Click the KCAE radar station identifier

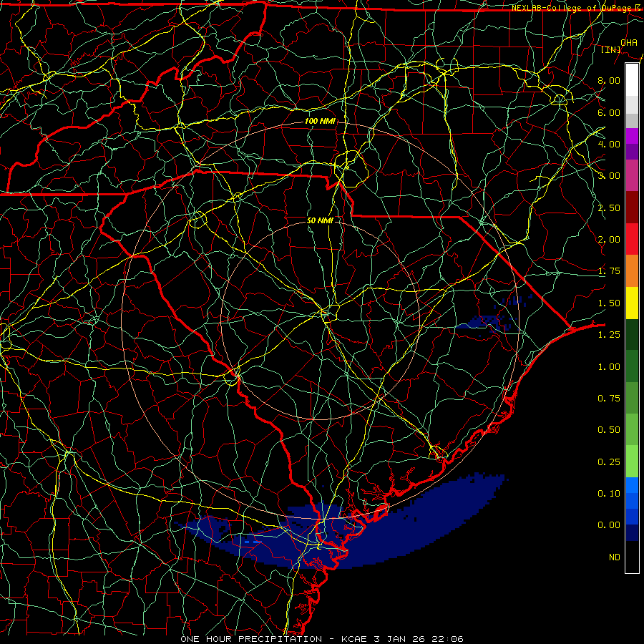pyautogui.click(x=355, y=639)
